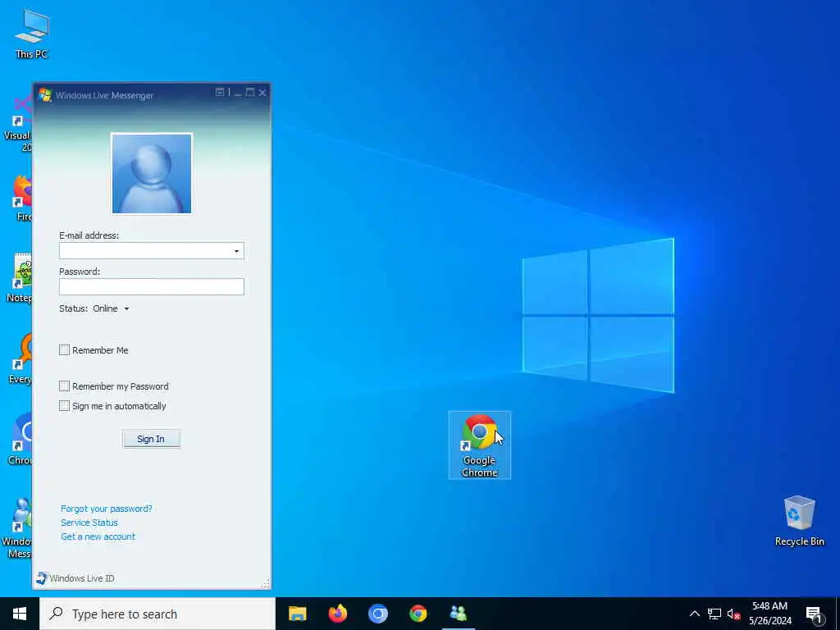Open Forgot your password link
Viewport: 840px width, 630px height.
(106, 509)
